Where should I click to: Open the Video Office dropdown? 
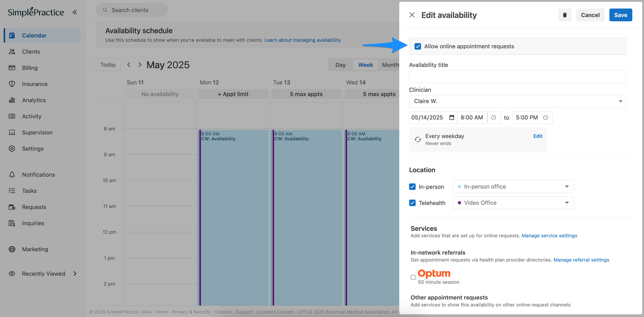pos(513,203)
